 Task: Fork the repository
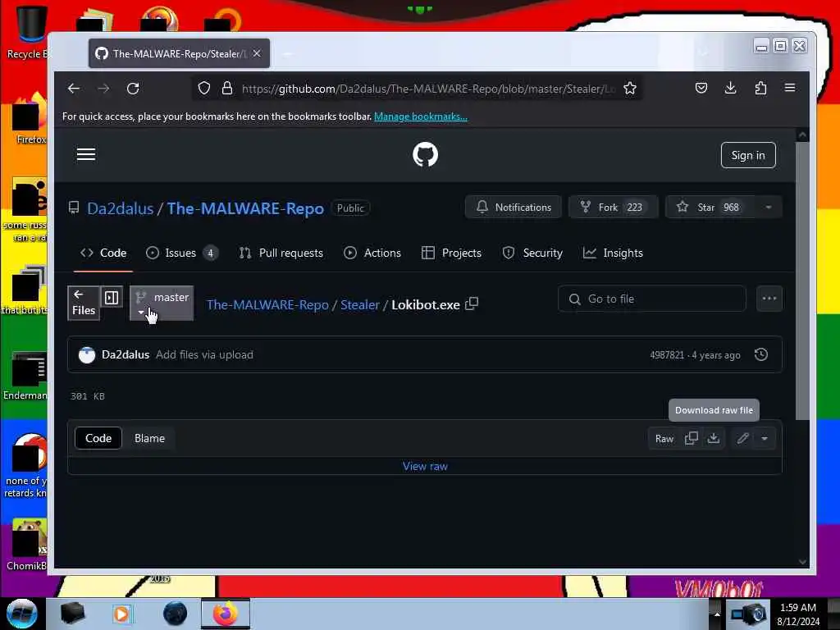pos(614,208)
